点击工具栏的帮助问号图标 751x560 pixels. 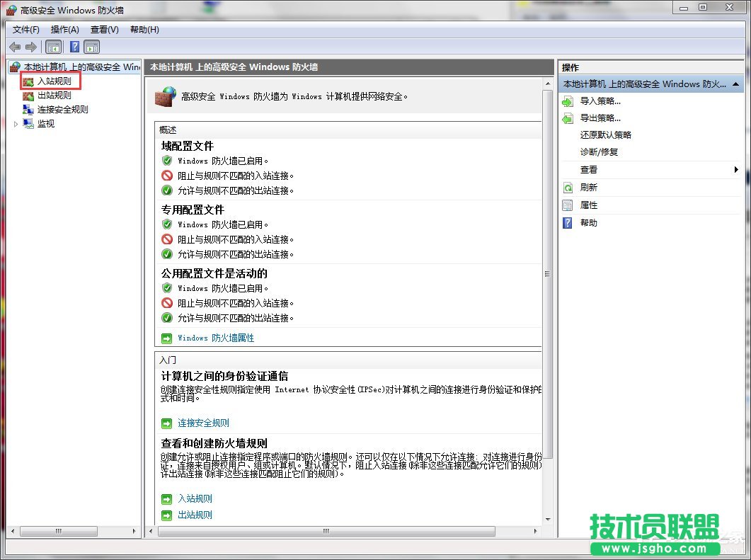(x=74, y=47)
